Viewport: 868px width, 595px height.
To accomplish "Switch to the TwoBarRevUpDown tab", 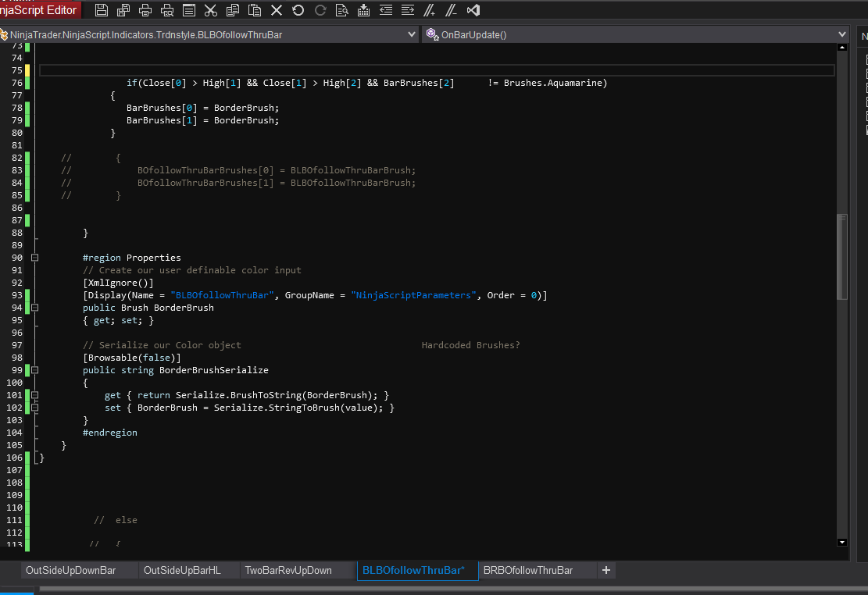I will [x=288, y=571].
